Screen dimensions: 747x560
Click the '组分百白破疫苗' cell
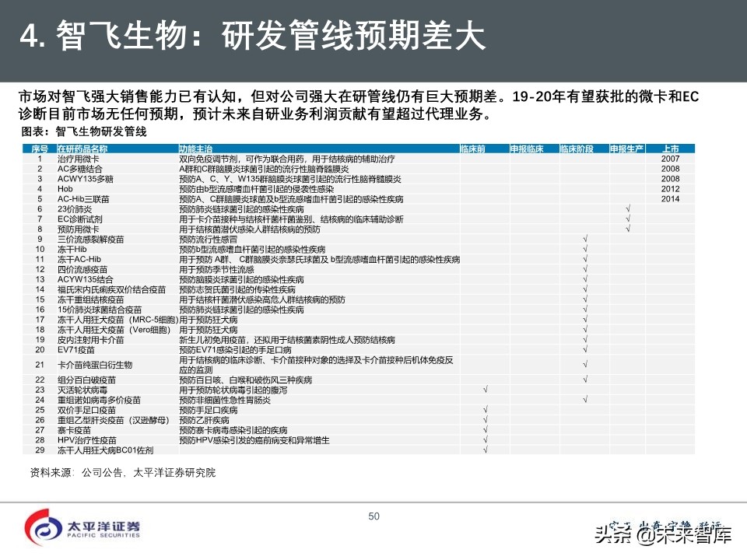coord(86,380)
